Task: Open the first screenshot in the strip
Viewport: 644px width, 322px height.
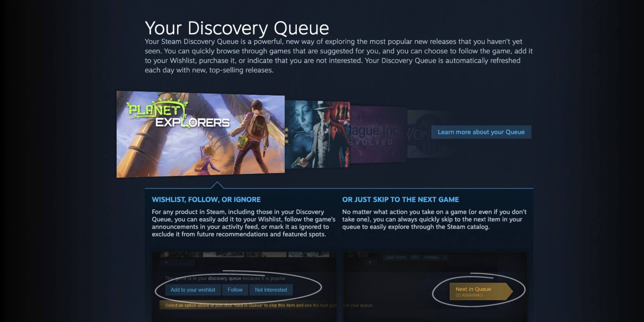Action: pos(181,254)
